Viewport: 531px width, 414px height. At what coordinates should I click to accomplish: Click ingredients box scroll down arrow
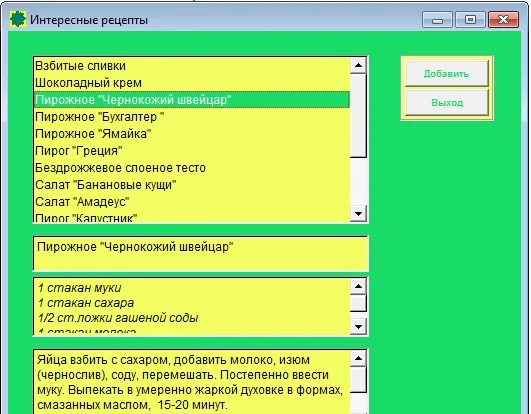358,327
